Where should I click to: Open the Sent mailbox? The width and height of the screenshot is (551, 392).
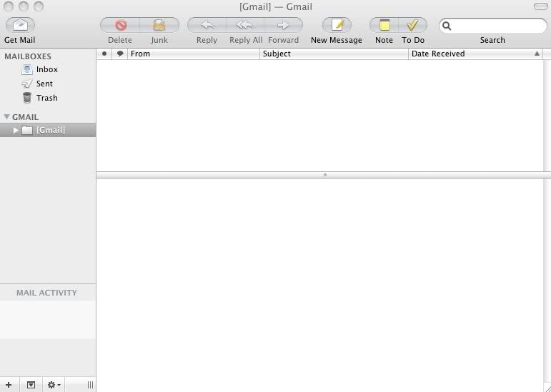coord(48,84)
